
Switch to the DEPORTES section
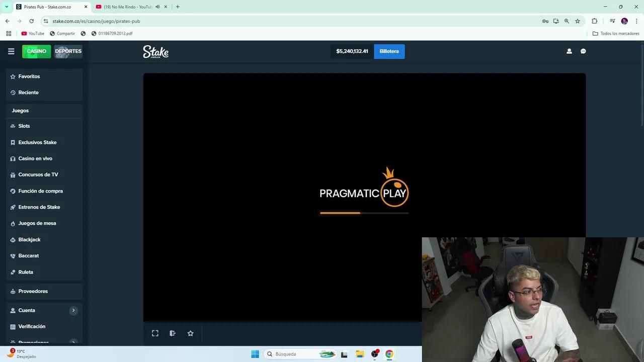pyautogui.click(x=68, y=51)
